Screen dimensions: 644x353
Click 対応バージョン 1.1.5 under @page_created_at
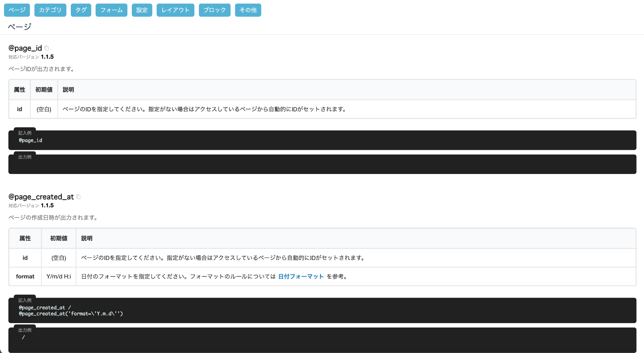click(31, 206)
